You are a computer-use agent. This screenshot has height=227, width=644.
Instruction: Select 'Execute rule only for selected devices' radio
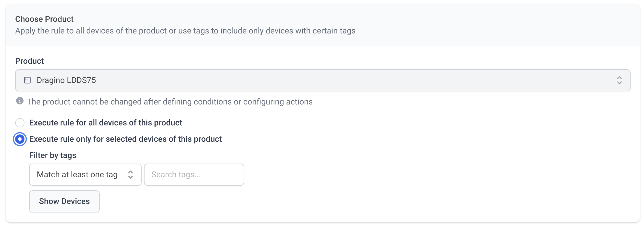[20, 139]
